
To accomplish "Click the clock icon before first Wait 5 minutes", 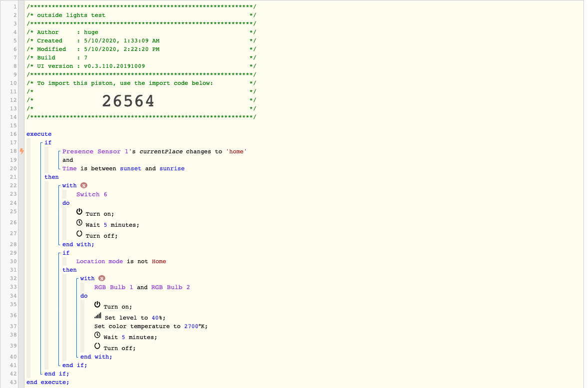I will pos(79,223).
